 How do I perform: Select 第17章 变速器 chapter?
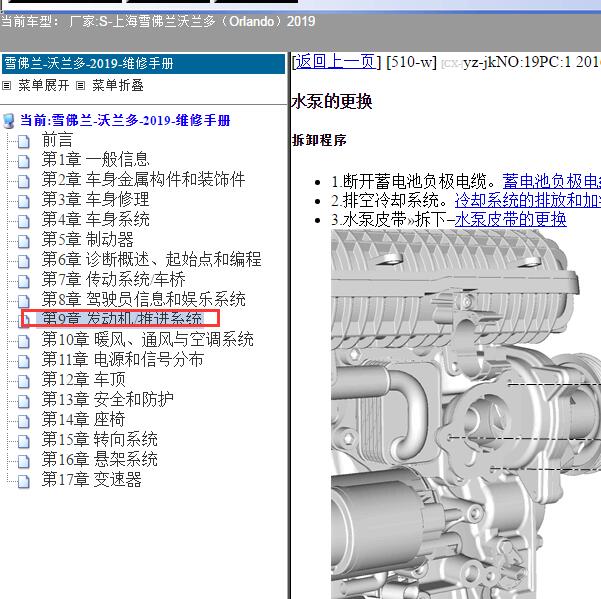coord(92,479)
